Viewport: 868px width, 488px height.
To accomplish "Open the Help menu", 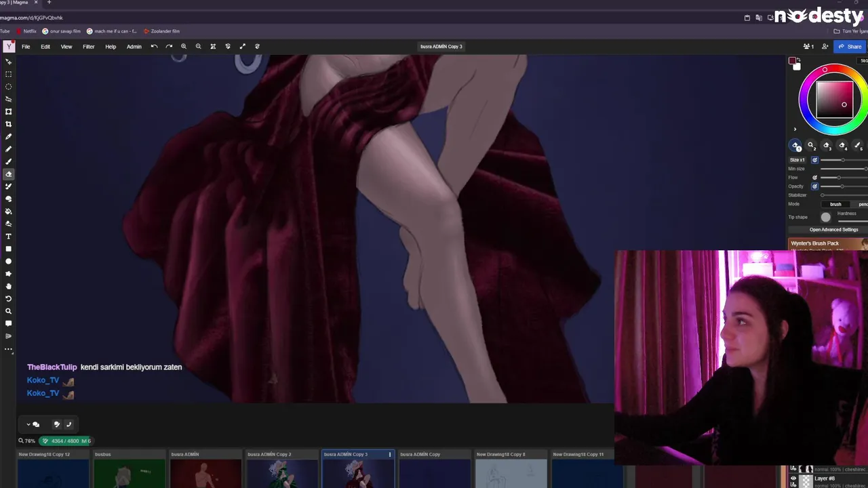I will (111, 47).
